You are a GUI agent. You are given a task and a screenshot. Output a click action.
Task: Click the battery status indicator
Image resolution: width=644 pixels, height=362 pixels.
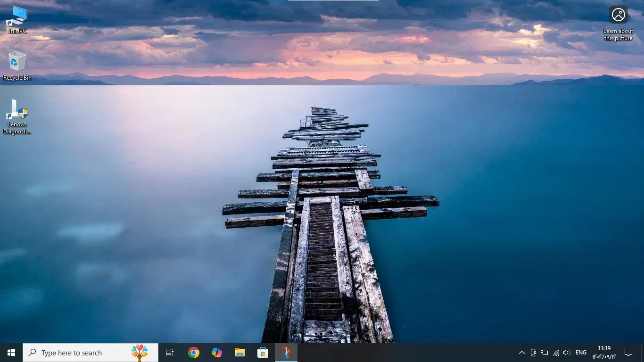point(544,352)
